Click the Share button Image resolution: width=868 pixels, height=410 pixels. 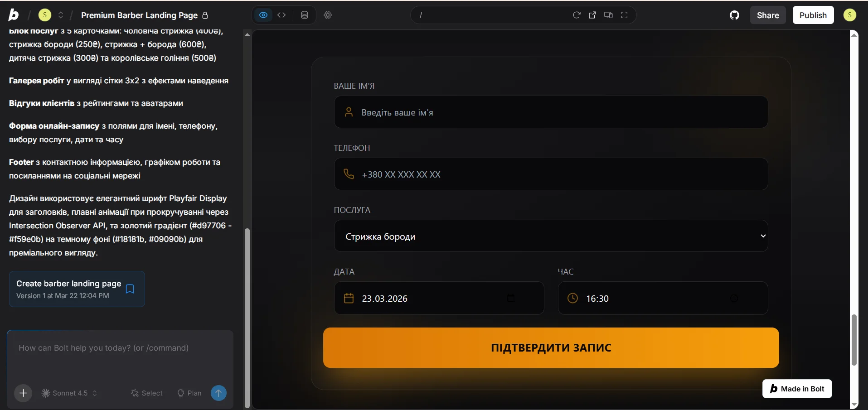[767, 15]
